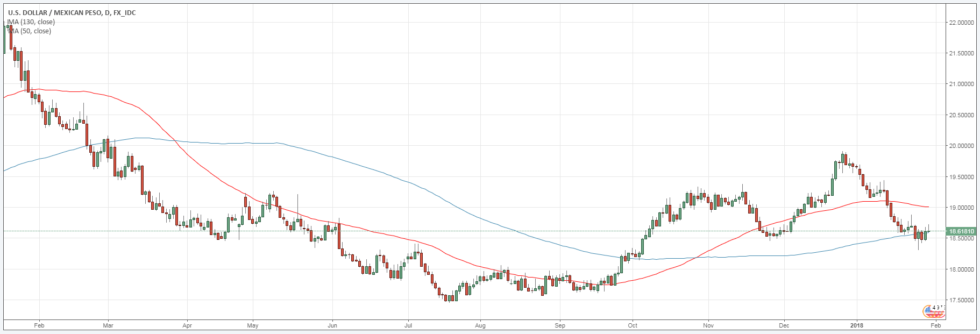The height and width of the screenshot is (334, 980).
Task: Select the MA (50, close) indicator label
Action: (x=30, y=31)
